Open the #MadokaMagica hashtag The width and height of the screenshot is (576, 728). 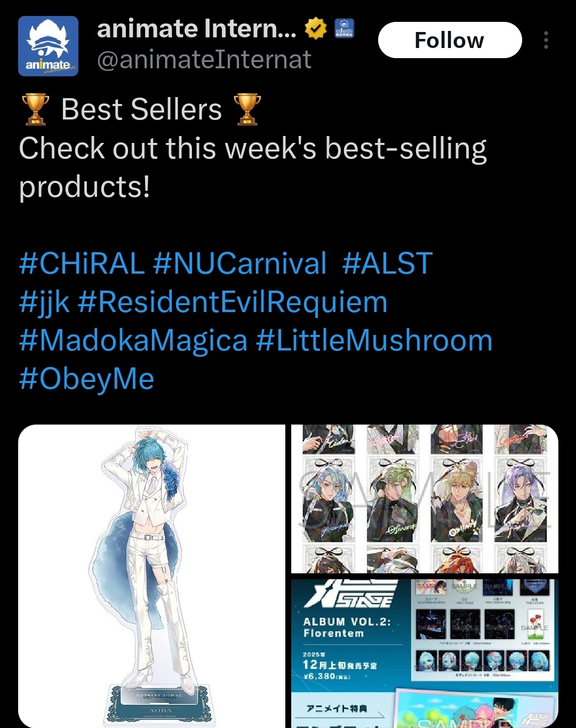pyautogui.click(x=133, y=341)
